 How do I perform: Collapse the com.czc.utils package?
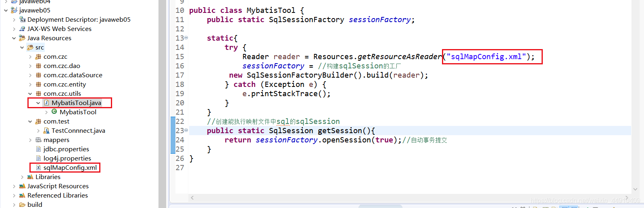[x=30, y=94]
